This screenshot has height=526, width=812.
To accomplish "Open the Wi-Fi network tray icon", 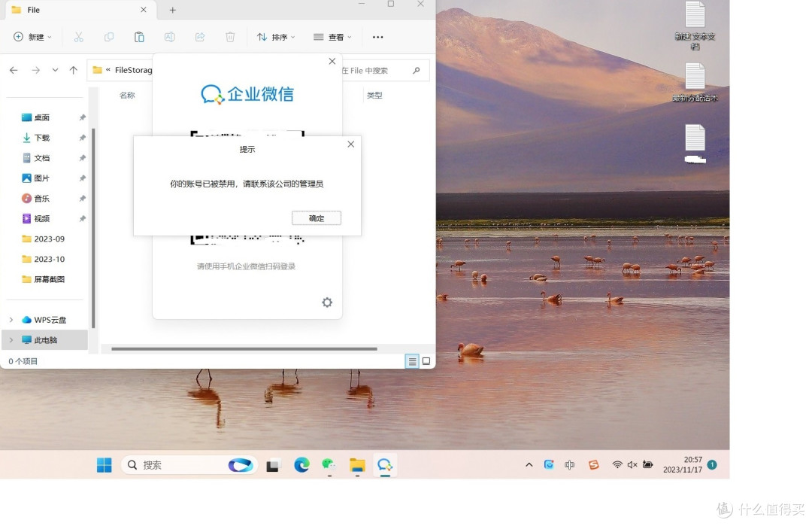I will click(x=617, y=465).
